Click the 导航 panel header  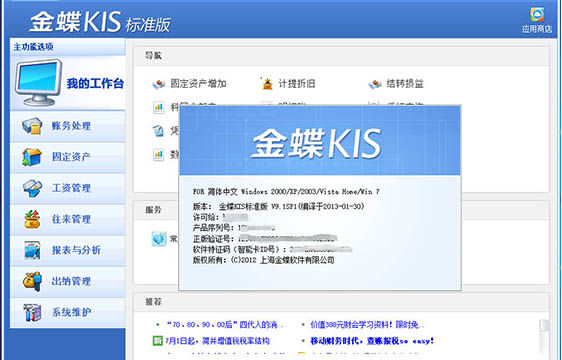pos(342,56)
